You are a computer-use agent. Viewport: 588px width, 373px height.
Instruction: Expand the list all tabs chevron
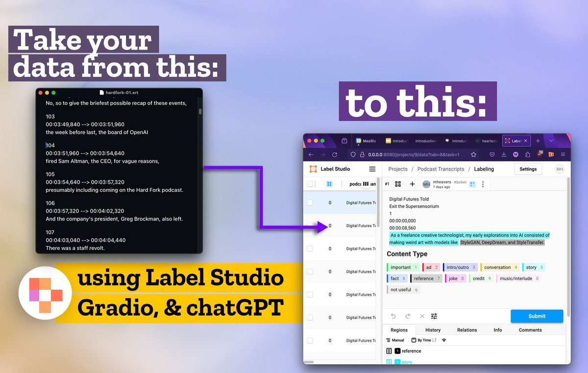coord(551,141)
